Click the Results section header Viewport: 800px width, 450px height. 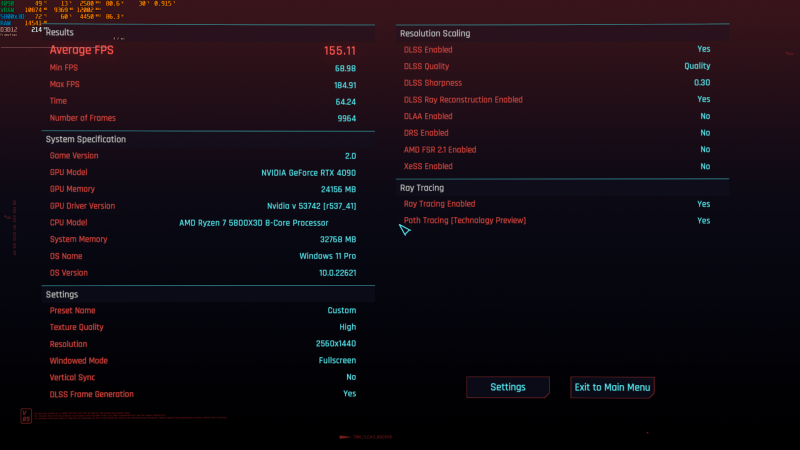[60, 32]
